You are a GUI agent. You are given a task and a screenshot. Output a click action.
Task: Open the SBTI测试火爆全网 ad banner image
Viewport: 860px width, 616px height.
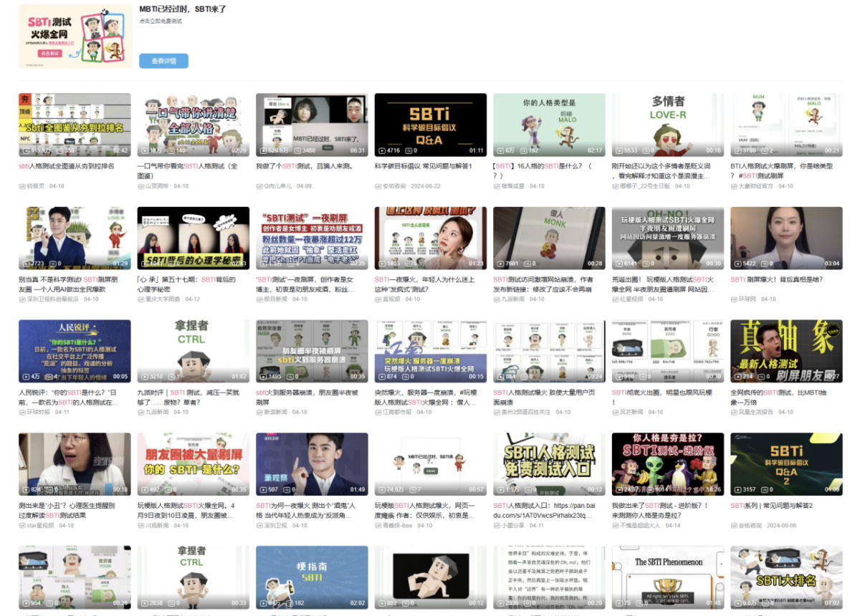pyautogui.click(x=75, y=37)
